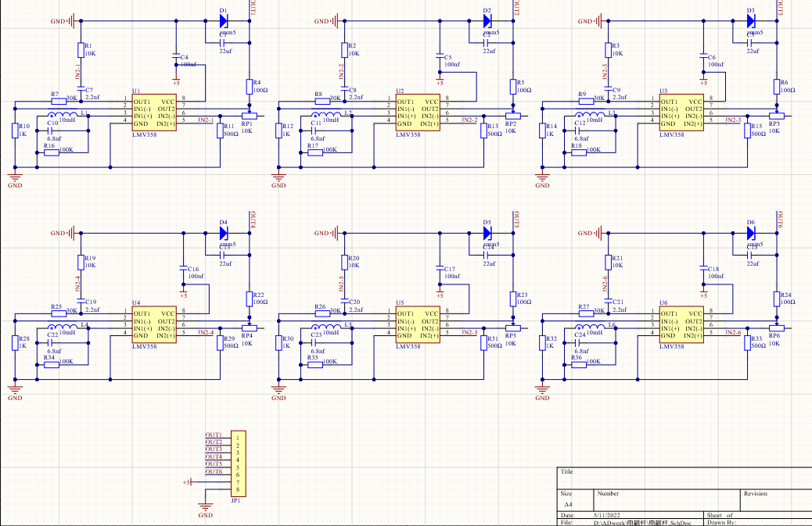Select resistor R22 100Ω
Image resolution: width=812 pixels, height=526 pixels.
click(x=250, y=299)
